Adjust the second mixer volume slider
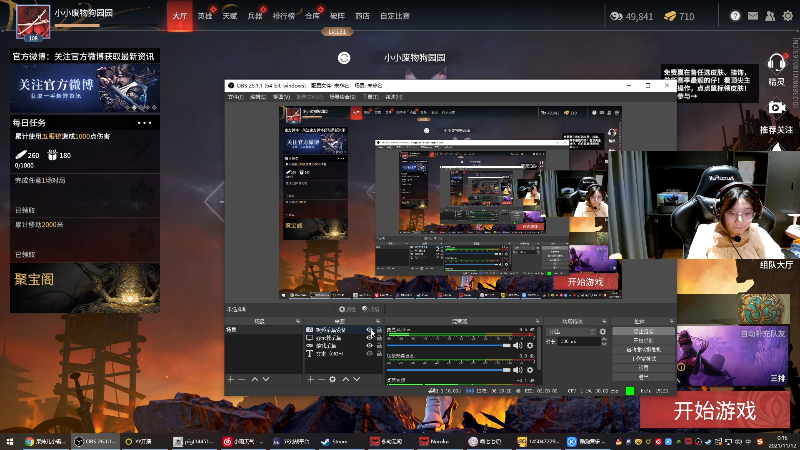Viewport: 800px width, 450px height. 448,370
